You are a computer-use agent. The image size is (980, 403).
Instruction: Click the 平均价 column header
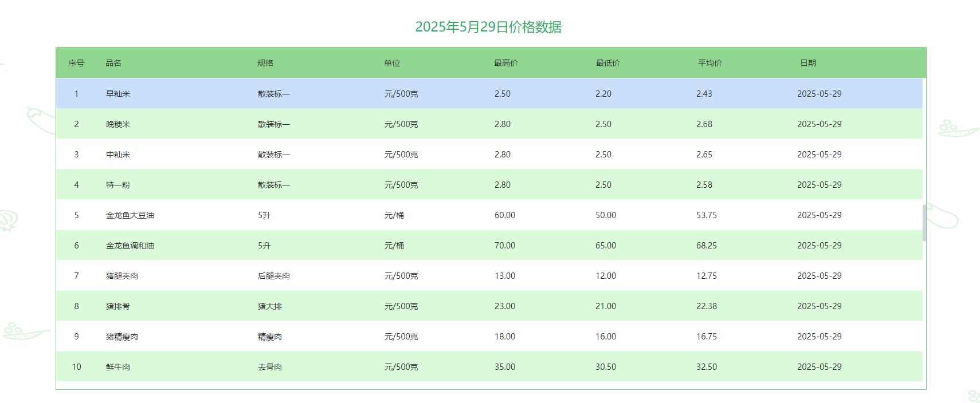click(710, 63)
